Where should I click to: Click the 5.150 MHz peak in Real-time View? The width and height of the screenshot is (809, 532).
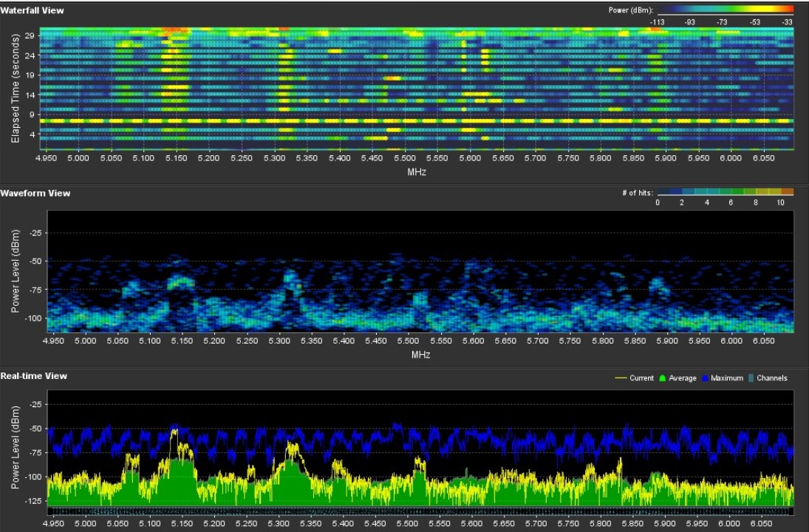coord(175,432)
